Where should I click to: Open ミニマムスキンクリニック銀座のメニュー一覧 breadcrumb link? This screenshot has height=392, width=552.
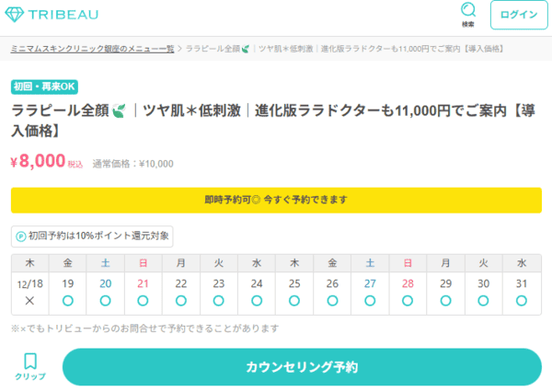[x=92, y=49]
